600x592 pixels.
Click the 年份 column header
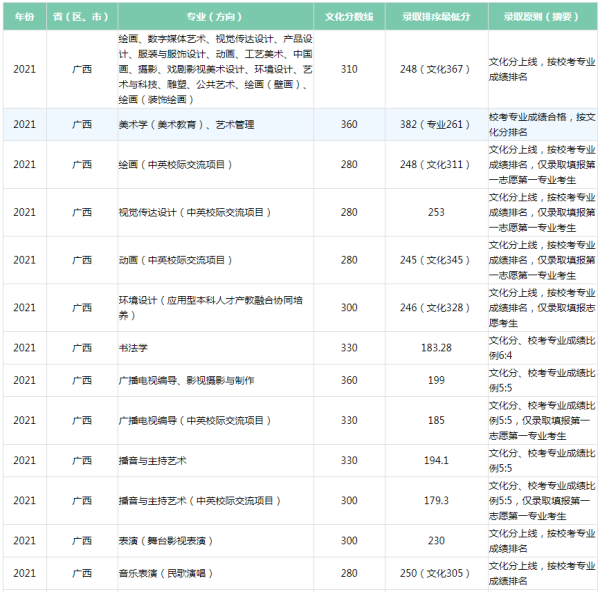(x=25, y=16)
